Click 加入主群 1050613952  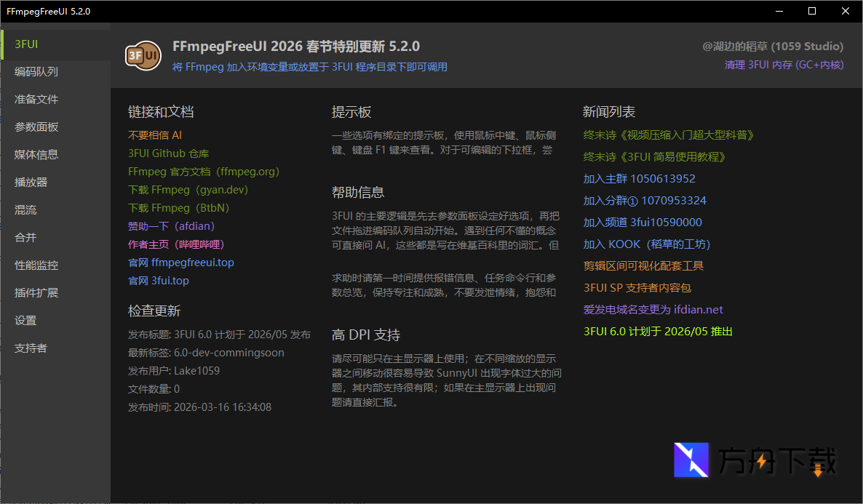click(640, 178)
